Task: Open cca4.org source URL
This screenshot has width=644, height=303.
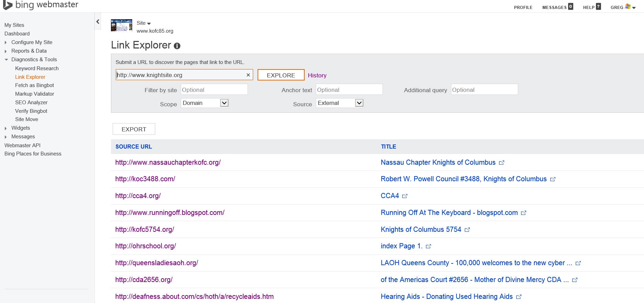Action: [x=138, y=196]
